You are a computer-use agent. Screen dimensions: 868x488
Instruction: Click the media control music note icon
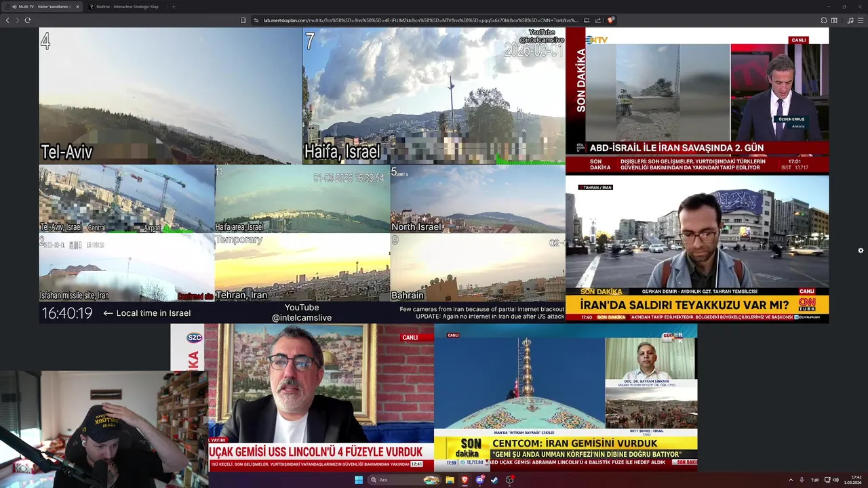click(850, 20)
